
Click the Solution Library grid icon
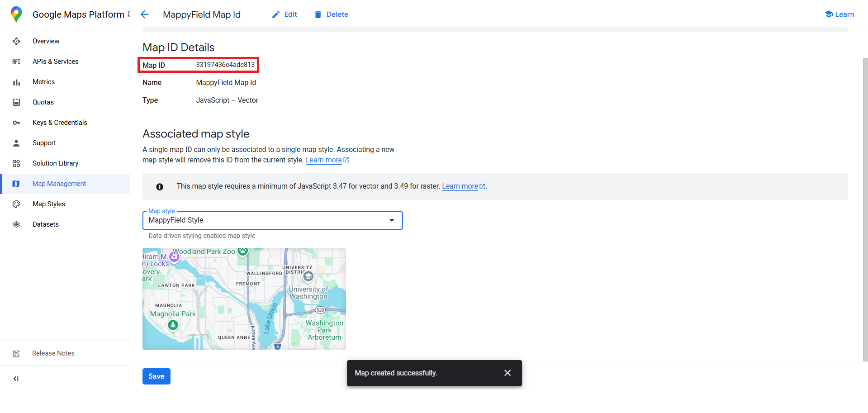point(16,163)
